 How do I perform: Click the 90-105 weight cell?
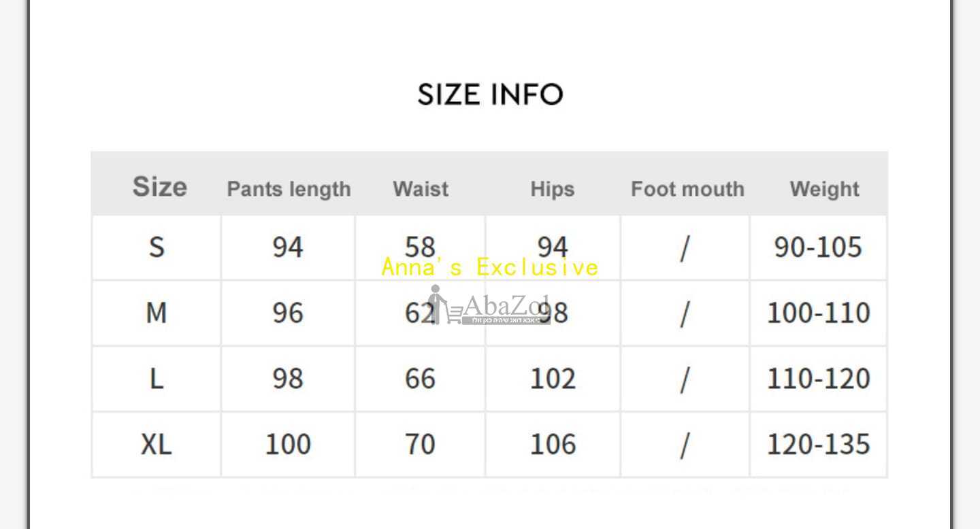tap(818, 247)
